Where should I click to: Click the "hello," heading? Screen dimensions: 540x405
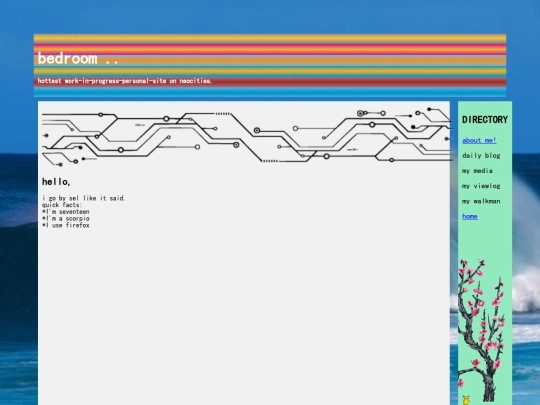pos(56,182)
